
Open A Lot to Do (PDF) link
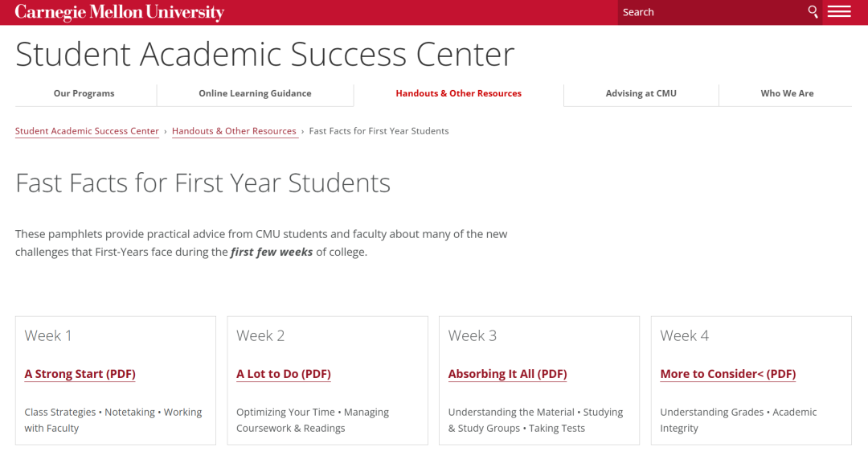284,374
